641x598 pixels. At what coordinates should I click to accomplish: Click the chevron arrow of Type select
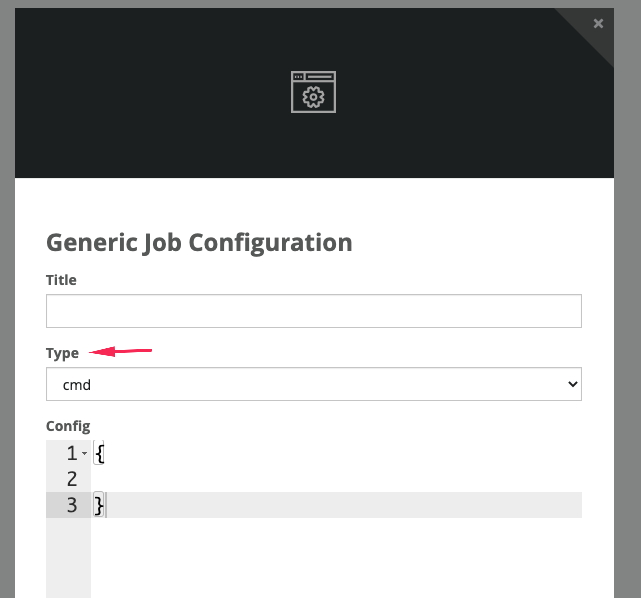572,384
